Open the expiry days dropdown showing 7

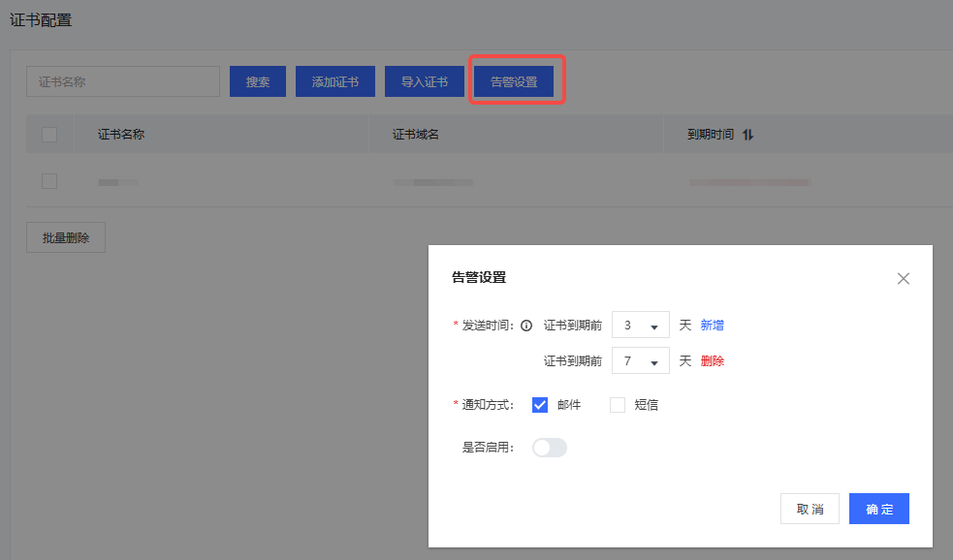pyautogui.click(x=640, y=359)
